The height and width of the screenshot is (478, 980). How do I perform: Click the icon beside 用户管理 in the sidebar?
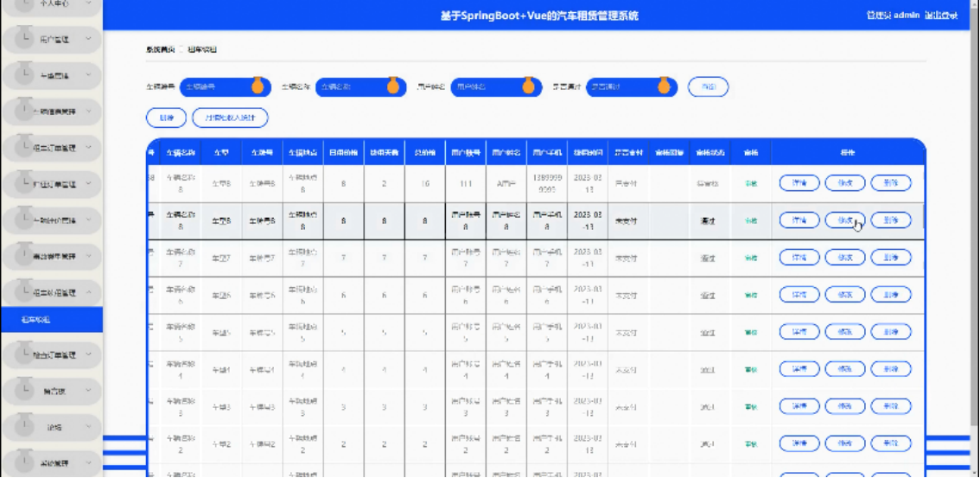[x=23, y=37]
